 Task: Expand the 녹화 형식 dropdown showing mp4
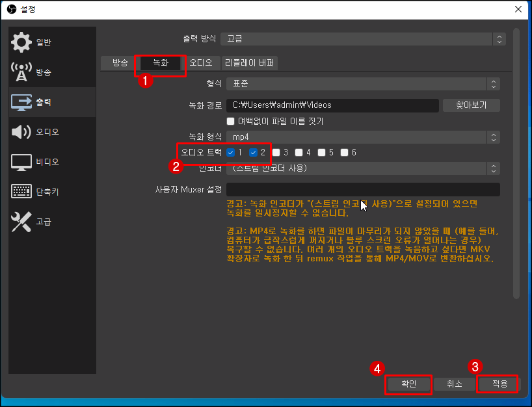click(363, 137)
